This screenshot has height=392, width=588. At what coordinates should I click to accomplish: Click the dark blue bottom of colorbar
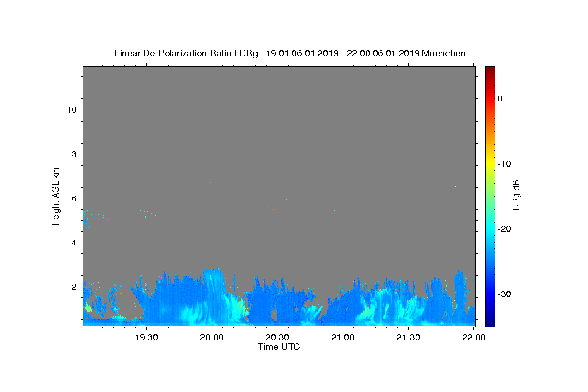click(490, 323)
